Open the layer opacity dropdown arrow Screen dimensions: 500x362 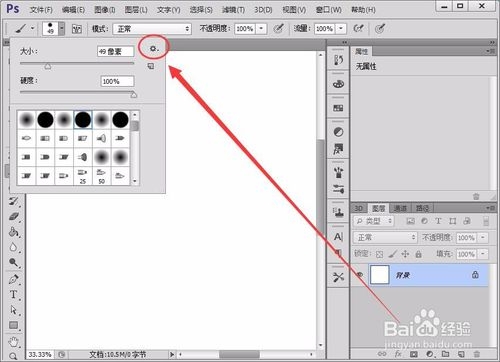(483, 237)
